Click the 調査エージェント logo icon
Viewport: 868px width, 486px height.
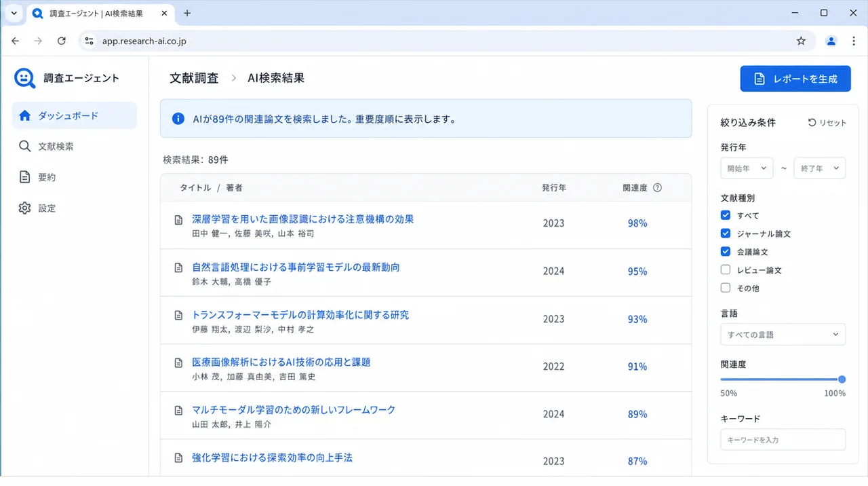[x=25, y=78]
